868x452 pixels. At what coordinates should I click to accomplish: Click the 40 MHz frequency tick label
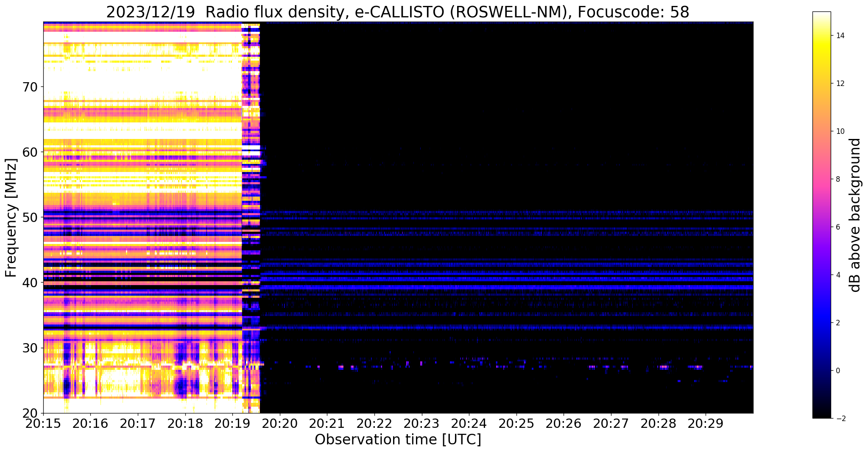(30, 283)
